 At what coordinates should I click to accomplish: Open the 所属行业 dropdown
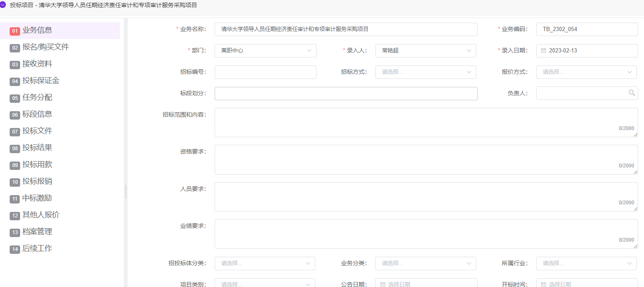[586, 264]
